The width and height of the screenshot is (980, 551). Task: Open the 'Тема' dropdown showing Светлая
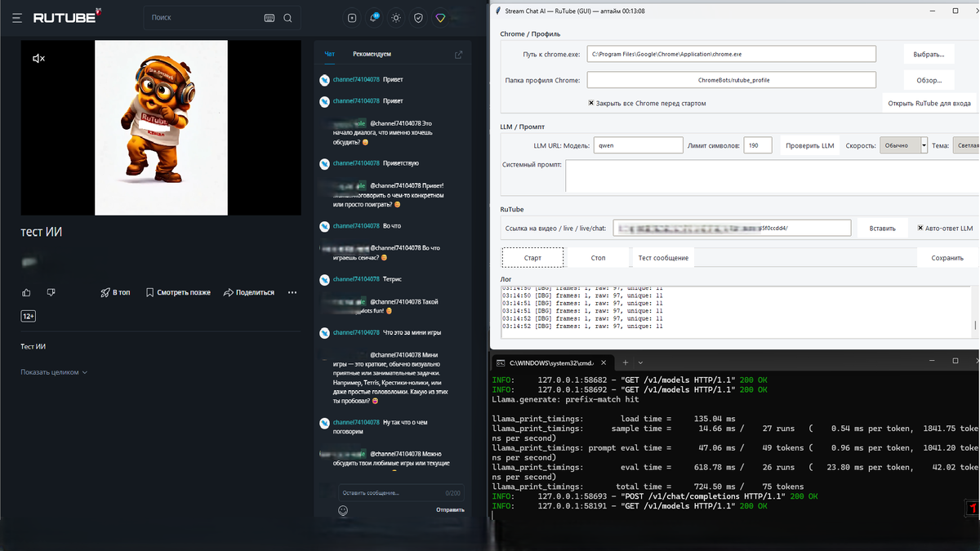(966, 145)
